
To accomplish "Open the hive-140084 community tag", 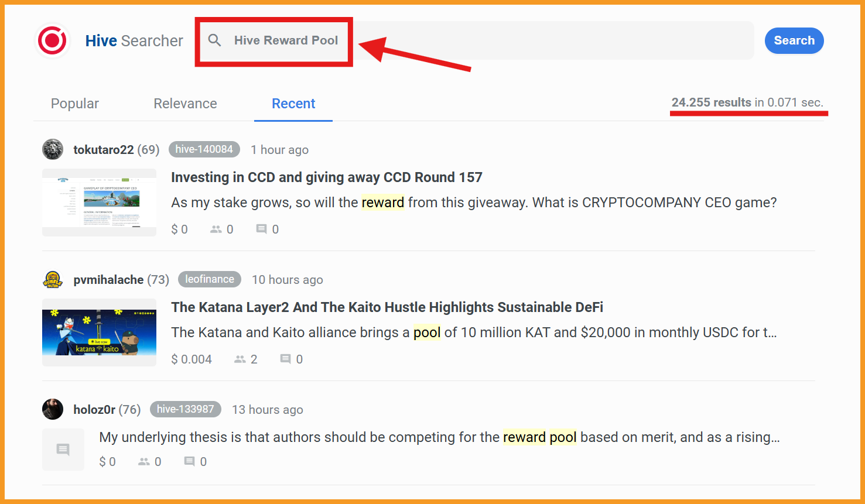I will click(204, 149).
